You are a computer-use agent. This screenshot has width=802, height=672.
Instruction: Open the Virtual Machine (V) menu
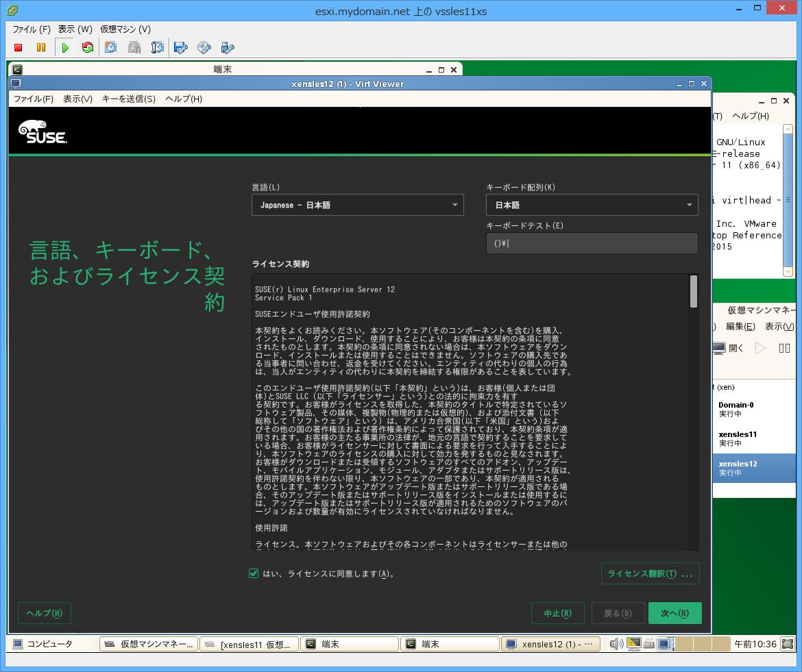125,29
